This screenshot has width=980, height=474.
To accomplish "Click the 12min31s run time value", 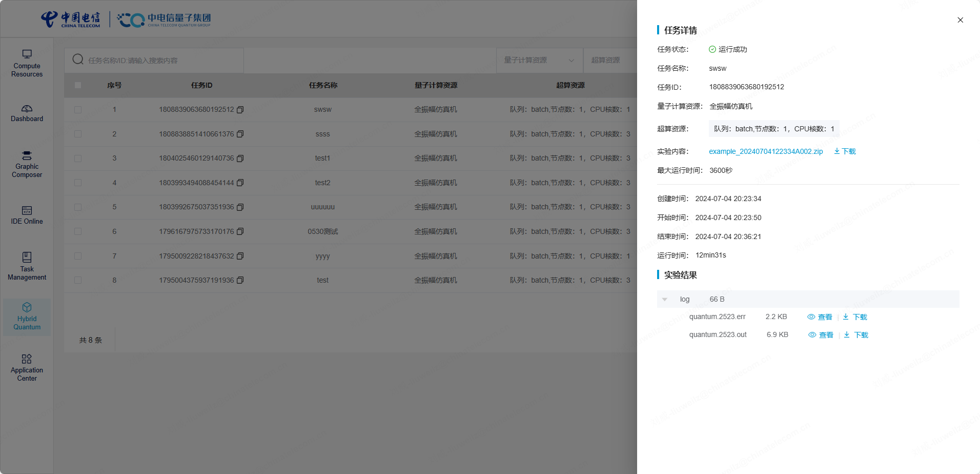I will click(x=711, y=255).
